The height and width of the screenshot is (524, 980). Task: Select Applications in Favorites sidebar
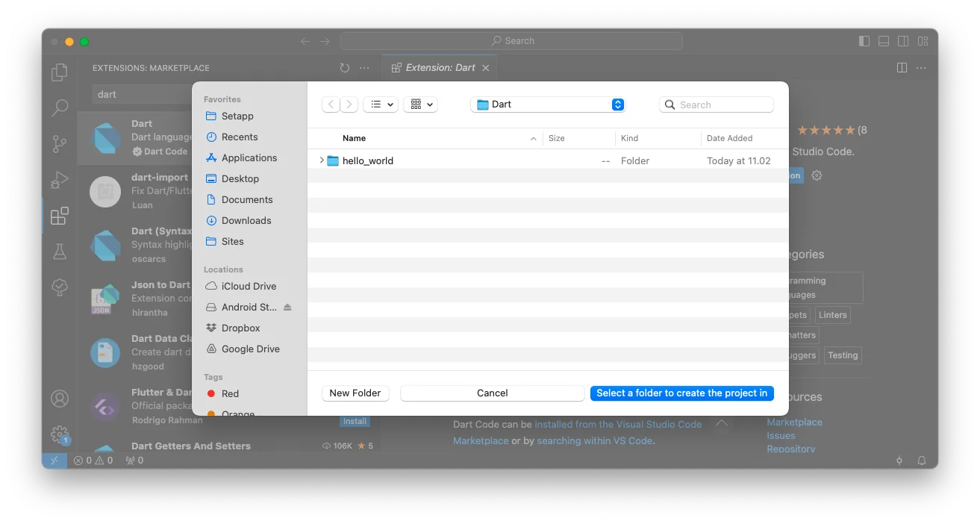point(249,157)
